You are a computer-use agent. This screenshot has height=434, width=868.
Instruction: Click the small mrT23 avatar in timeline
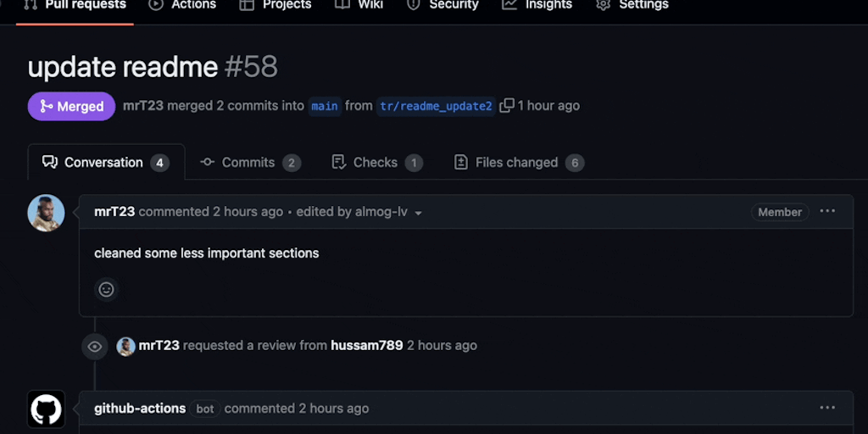click(126, 346)
